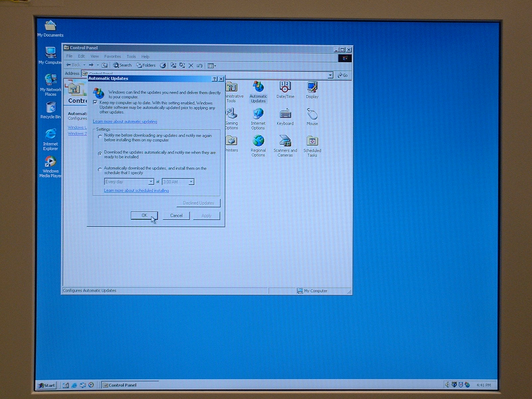Open Recycle Bin on the desktop
Viewport: 532px width, 399px height.
51,108
